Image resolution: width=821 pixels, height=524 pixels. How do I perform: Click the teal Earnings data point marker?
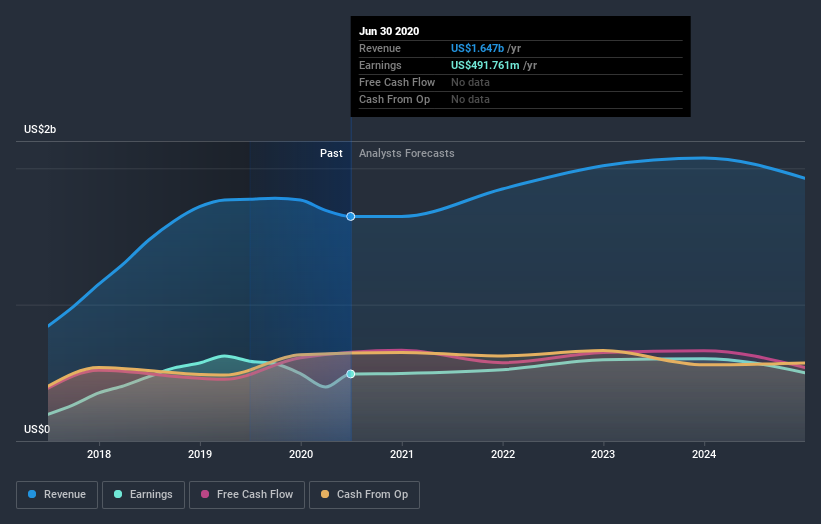coord(351,374)
